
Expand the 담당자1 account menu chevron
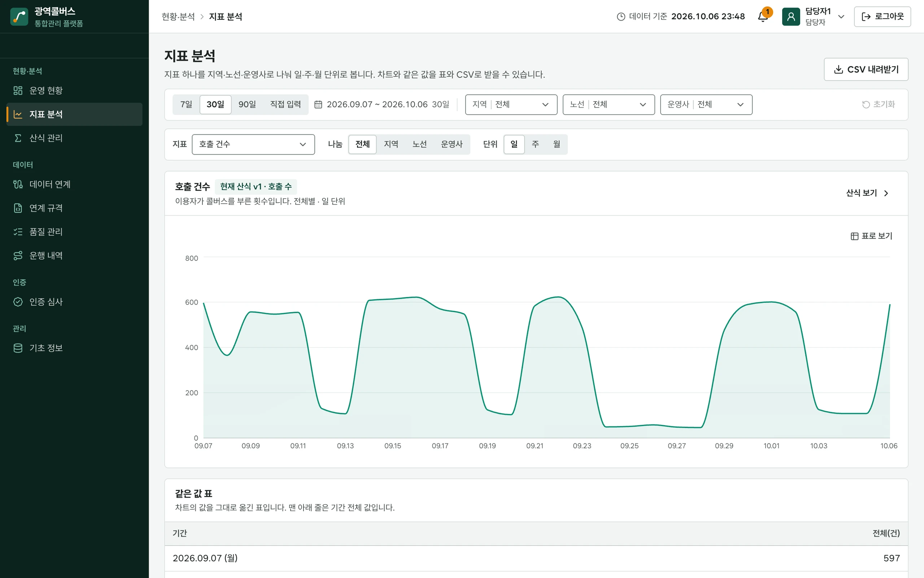[841, 17]
